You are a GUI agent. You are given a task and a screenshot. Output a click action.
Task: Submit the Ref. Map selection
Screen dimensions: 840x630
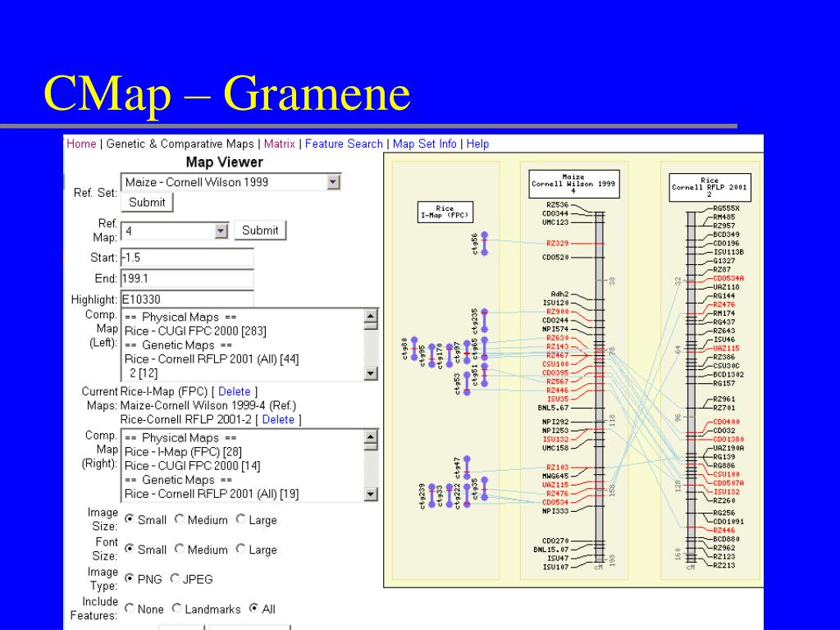point(260,231)
